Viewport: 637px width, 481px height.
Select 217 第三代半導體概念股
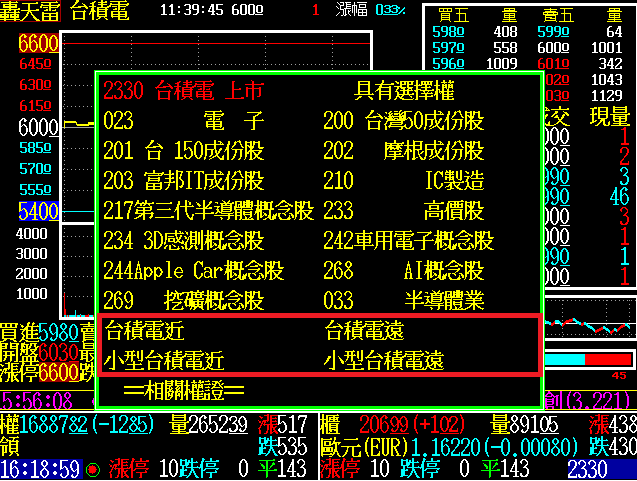(x=208, y=211)
